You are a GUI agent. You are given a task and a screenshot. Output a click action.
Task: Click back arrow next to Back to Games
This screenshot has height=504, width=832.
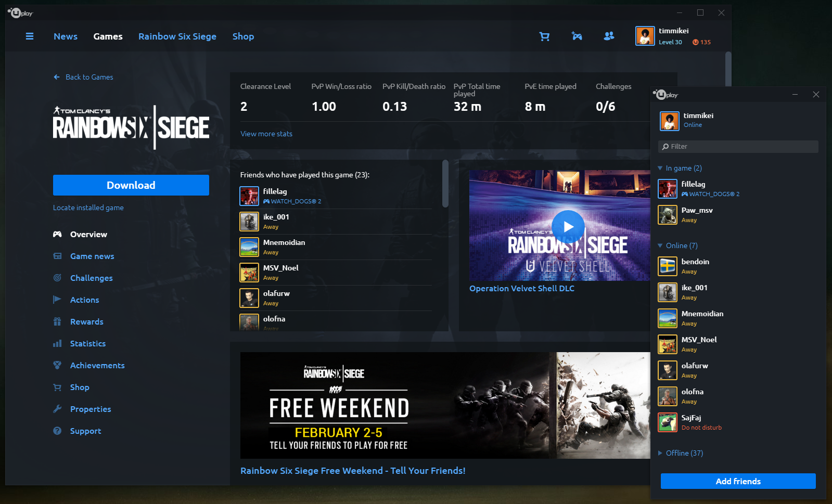point(57,77)
